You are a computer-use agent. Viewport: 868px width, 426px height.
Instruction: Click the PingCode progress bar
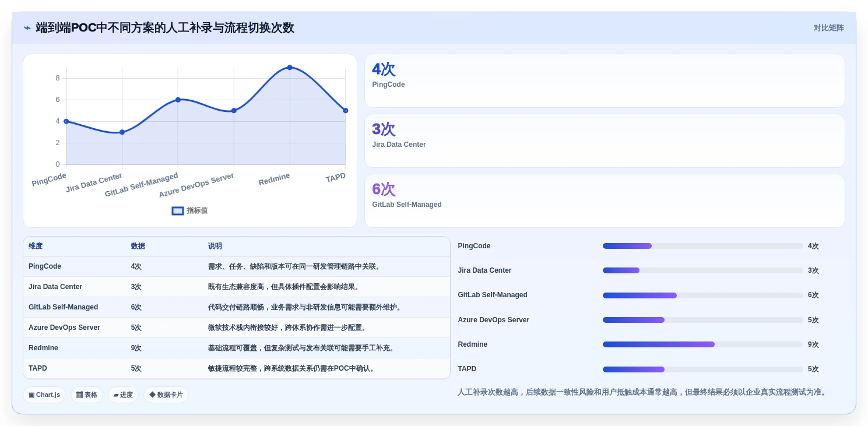click(702, 246)
